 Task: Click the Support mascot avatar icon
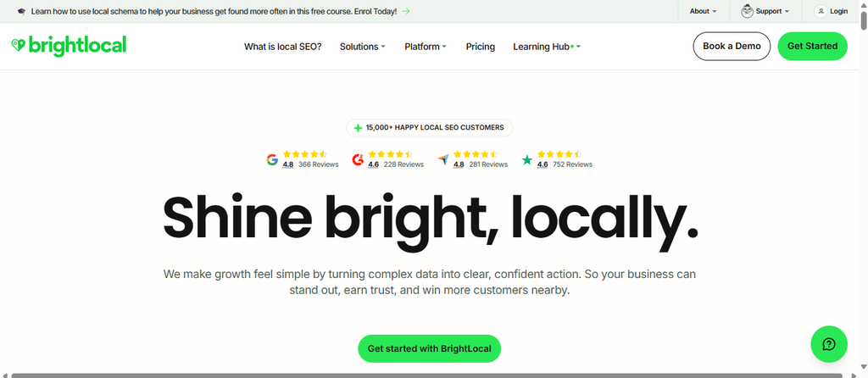click(x=748, y=11)
